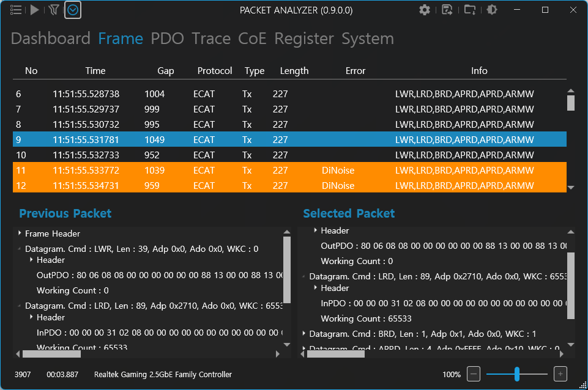Go to the Register tab

coord(304,39)
